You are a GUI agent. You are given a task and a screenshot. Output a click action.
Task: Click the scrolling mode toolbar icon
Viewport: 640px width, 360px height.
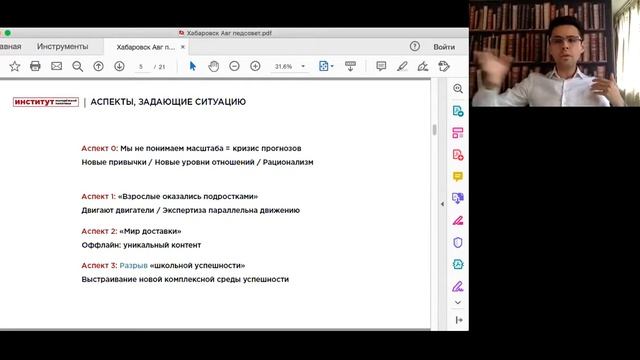click(x=350, y=66)
